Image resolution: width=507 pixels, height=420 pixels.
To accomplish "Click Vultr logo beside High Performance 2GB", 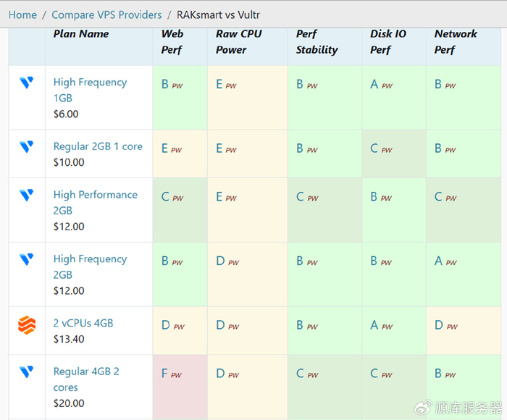I will [26, 195].
